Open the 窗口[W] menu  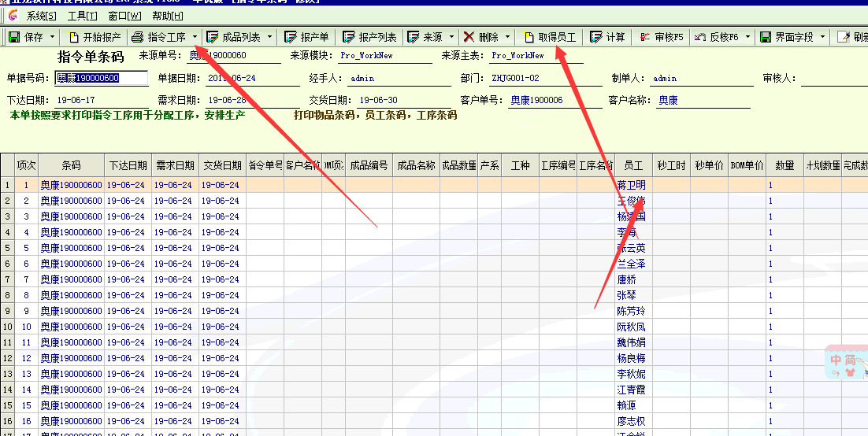tap(124, 16)
